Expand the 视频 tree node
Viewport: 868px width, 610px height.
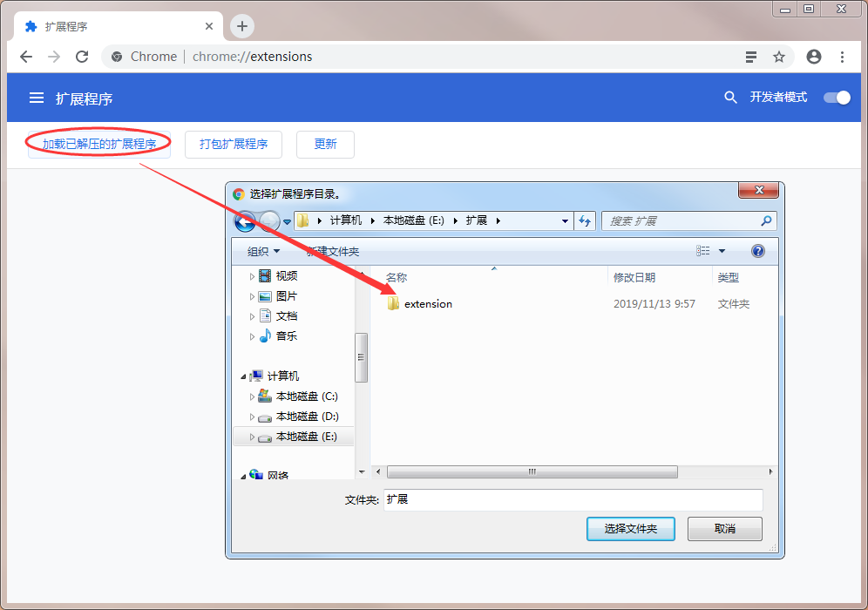[253, 276]
